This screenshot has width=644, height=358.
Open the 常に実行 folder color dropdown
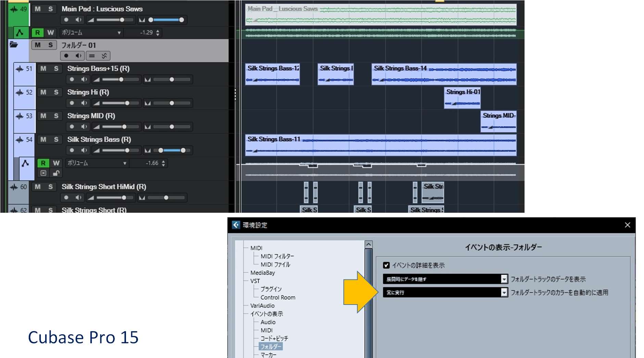pos(504,293)
